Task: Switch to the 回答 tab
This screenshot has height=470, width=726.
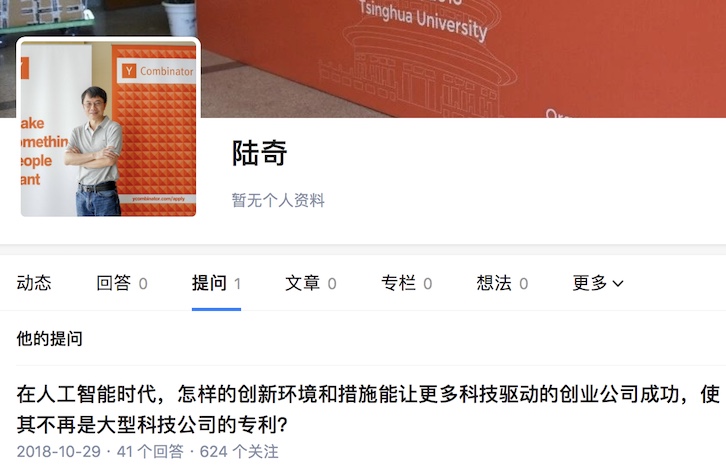Action: tap(122, 283)
